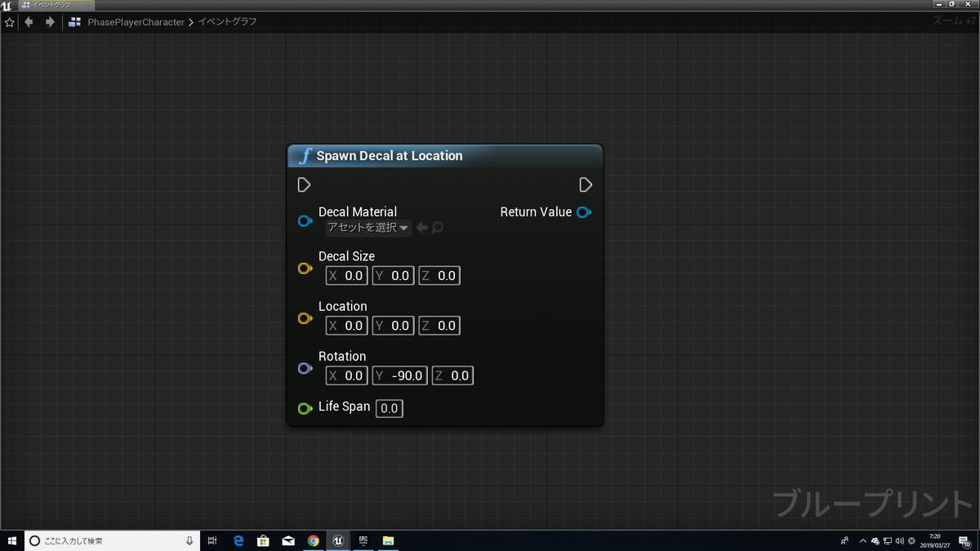980x551 pixels.
Task: Close the イベントグラフ tab
Action: coord(89,5)
